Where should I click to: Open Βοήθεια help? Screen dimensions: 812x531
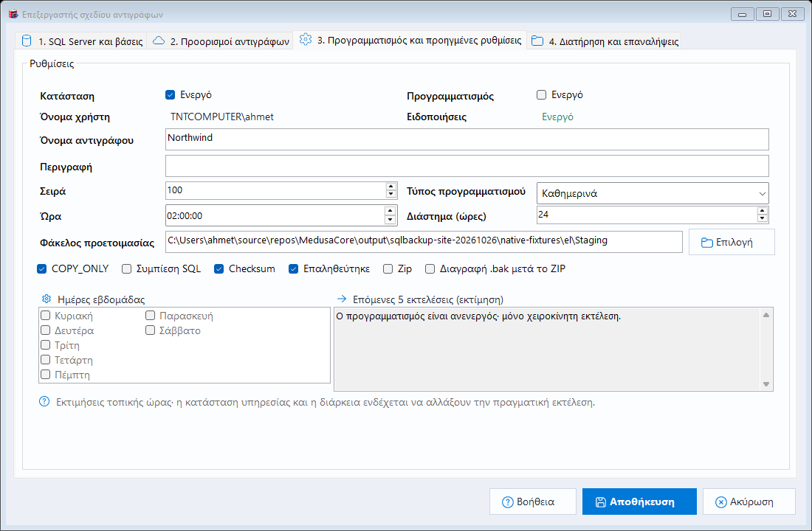tap(533, 502)
